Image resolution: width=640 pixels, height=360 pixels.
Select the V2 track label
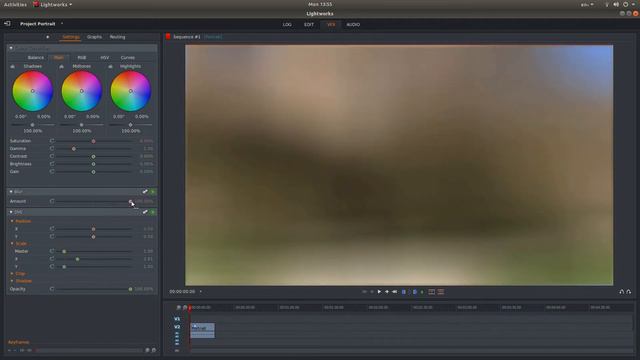177,327
